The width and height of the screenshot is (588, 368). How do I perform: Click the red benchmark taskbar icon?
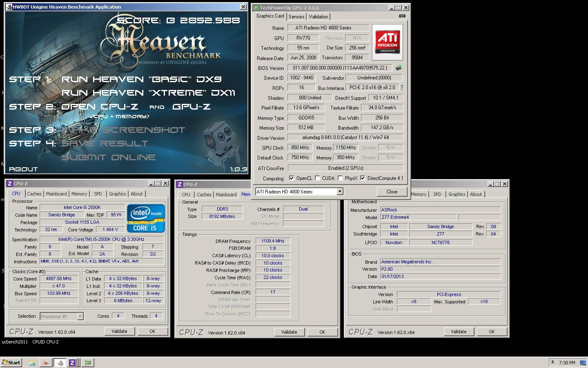[x=46, y=363]
